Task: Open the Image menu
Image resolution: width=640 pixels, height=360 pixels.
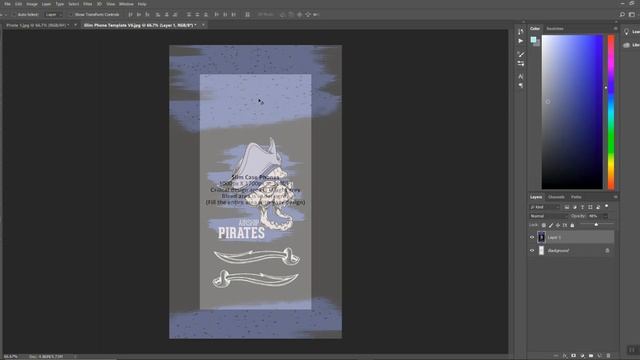Action: (x=32, y=4)
